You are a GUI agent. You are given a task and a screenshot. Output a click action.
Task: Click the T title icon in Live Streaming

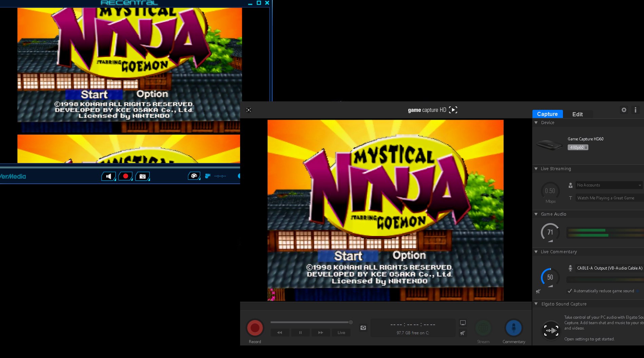(570, 198)
